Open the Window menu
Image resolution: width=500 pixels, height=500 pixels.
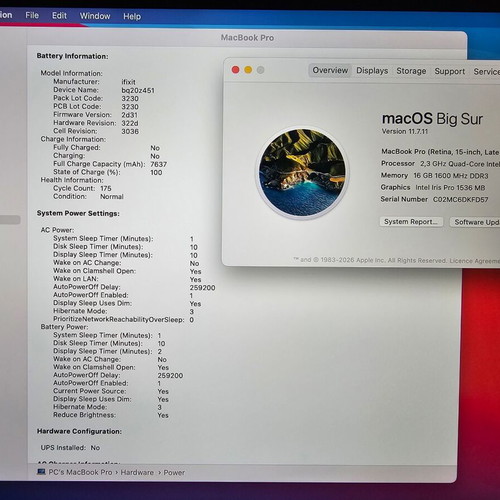(x=95, y=16)
